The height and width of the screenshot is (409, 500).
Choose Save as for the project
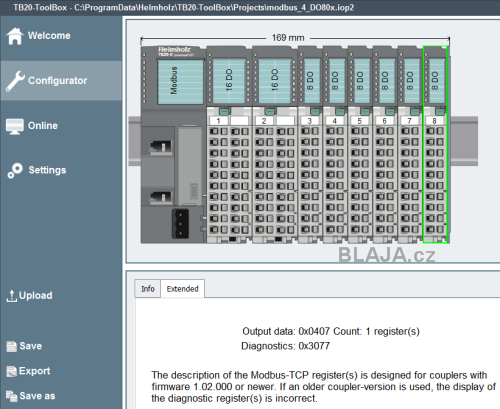(x=37, y=396)
